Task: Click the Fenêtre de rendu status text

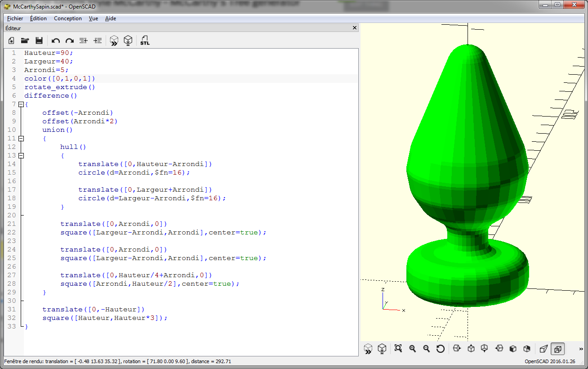Action: click(x=118, y=361)
